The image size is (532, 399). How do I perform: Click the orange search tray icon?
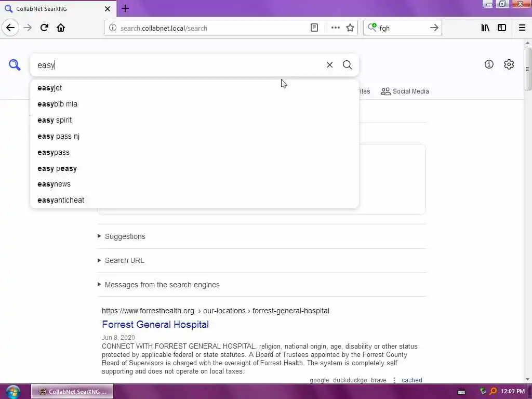pos(494,392)
